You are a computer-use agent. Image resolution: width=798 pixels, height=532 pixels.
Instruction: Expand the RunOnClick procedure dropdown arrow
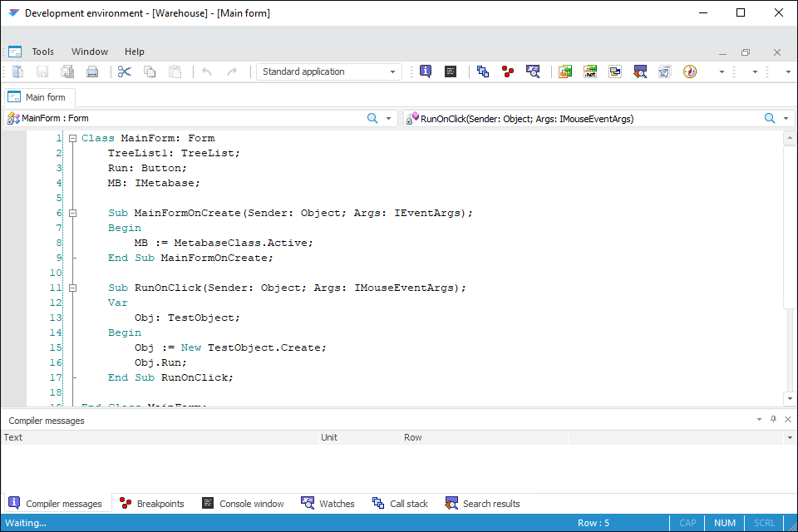(x=786, y=119)
